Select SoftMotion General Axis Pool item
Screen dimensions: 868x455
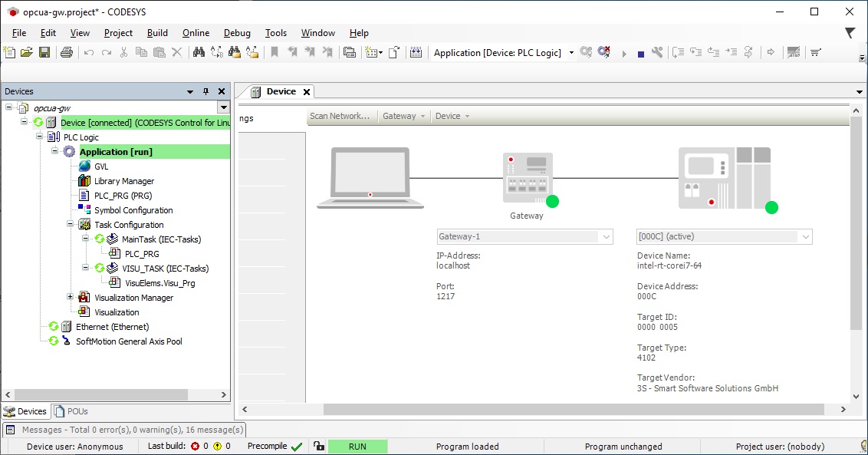pyautogui.click(x=129, y=341)
